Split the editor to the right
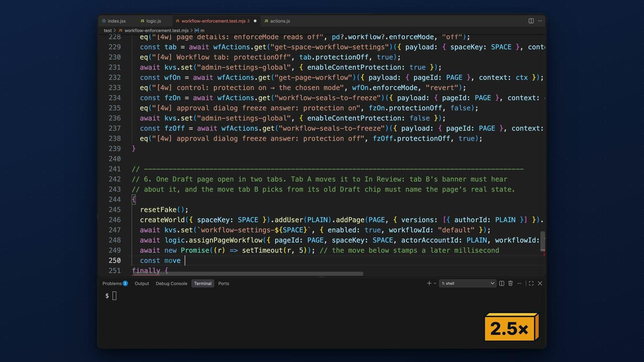Viewport: 644px width, 362px height. coord(531,21)
